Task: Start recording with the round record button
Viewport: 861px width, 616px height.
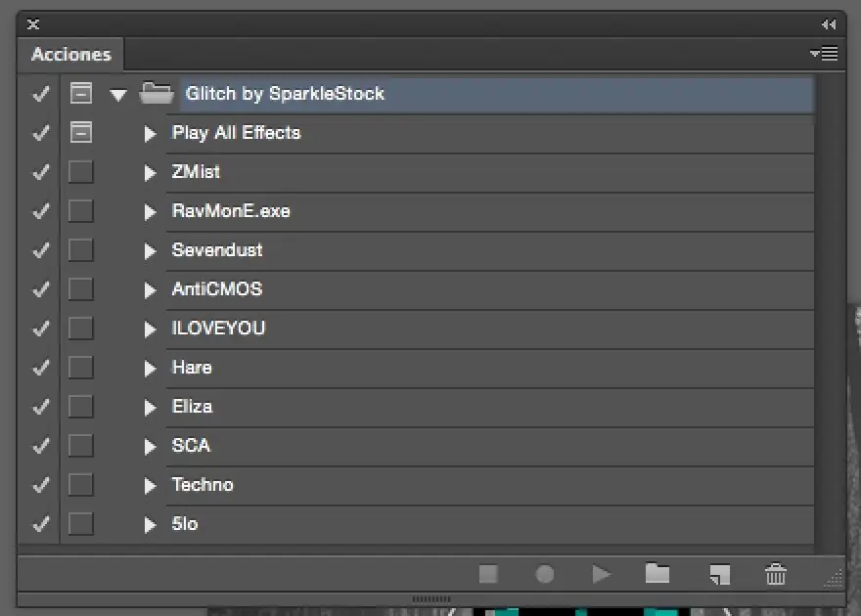Action: pyautogui.click(x=544, y=574)
